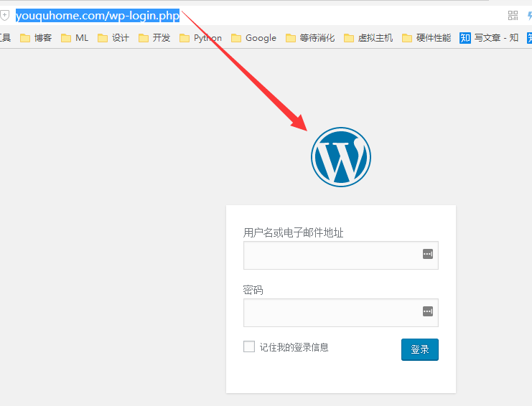
Task: Click the WordPress logo
Action: (341, 157)
